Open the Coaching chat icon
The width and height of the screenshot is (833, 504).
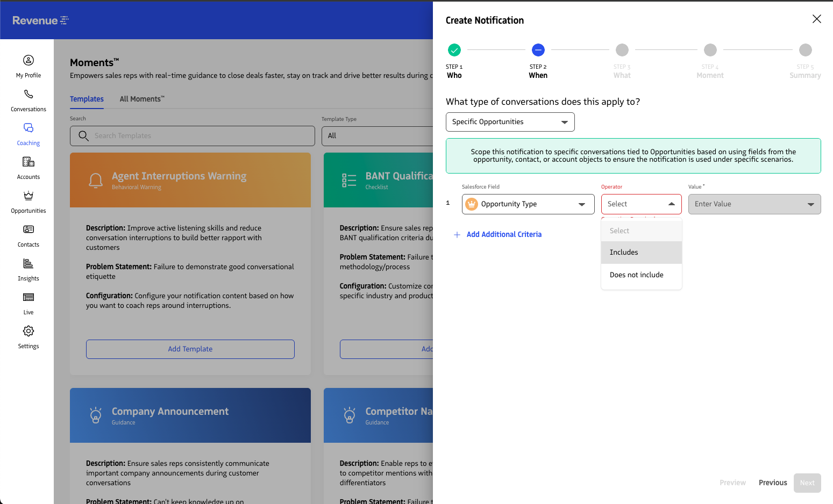tap(29, 128)
